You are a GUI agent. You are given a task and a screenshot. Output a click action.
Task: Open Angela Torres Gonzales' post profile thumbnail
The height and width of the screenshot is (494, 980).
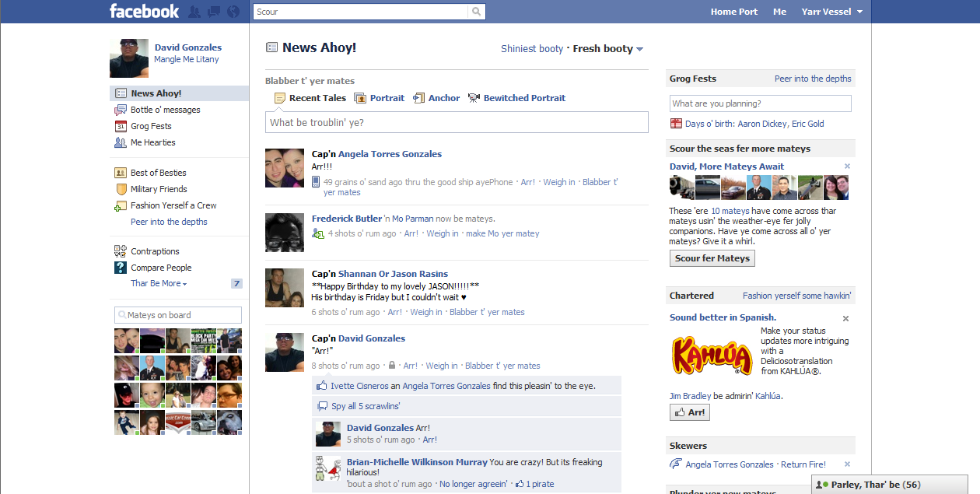coord(285,168)
